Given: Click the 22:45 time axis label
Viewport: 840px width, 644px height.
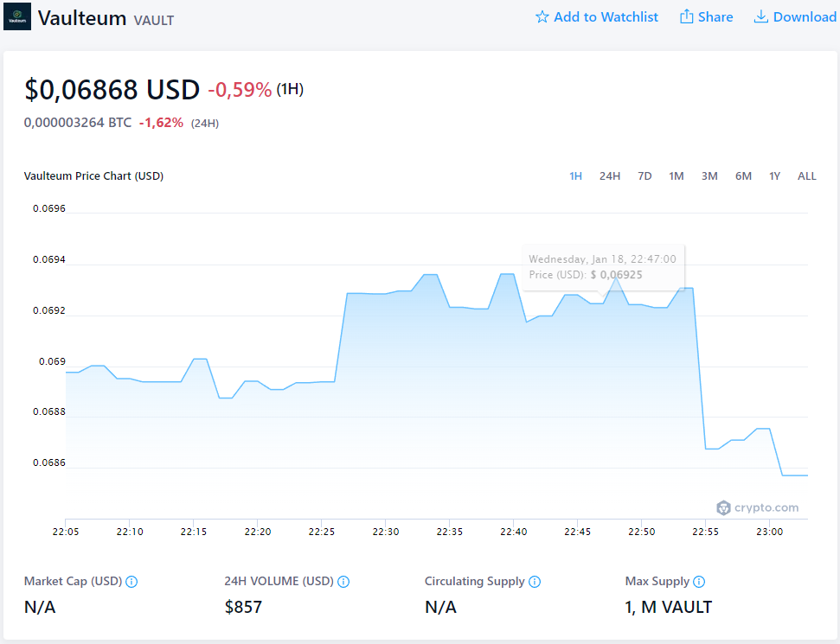Looking at the screenshot, I should pyautogui.click(x=578, y=532).
